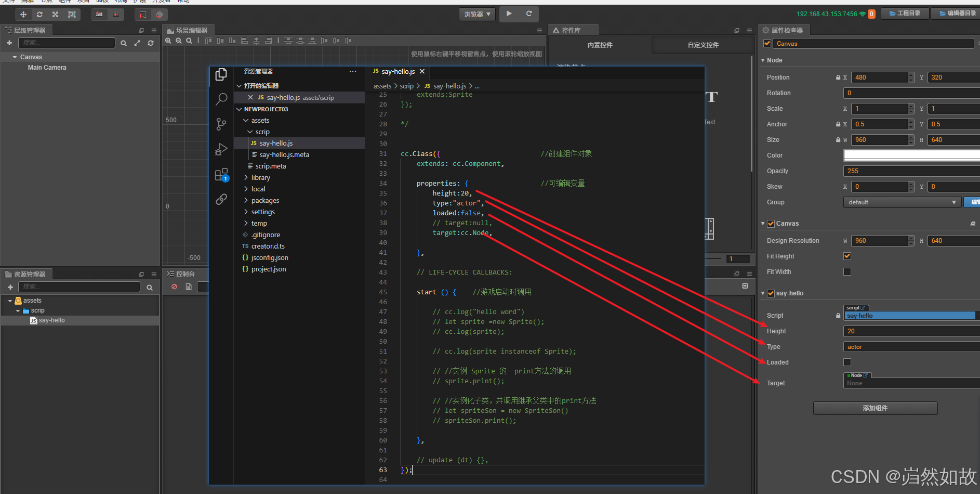
Task: Click the Opacity 255 field
Action: (911, 171)
